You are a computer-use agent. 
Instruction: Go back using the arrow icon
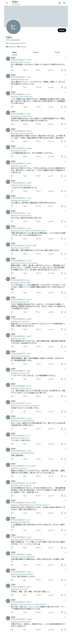(7, 3)
